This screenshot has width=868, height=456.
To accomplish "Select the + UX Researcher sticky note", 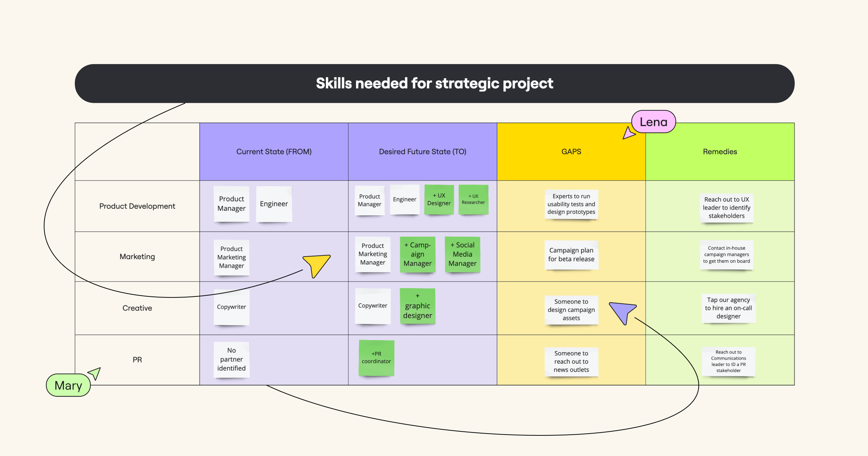I will tap(473, 199).
